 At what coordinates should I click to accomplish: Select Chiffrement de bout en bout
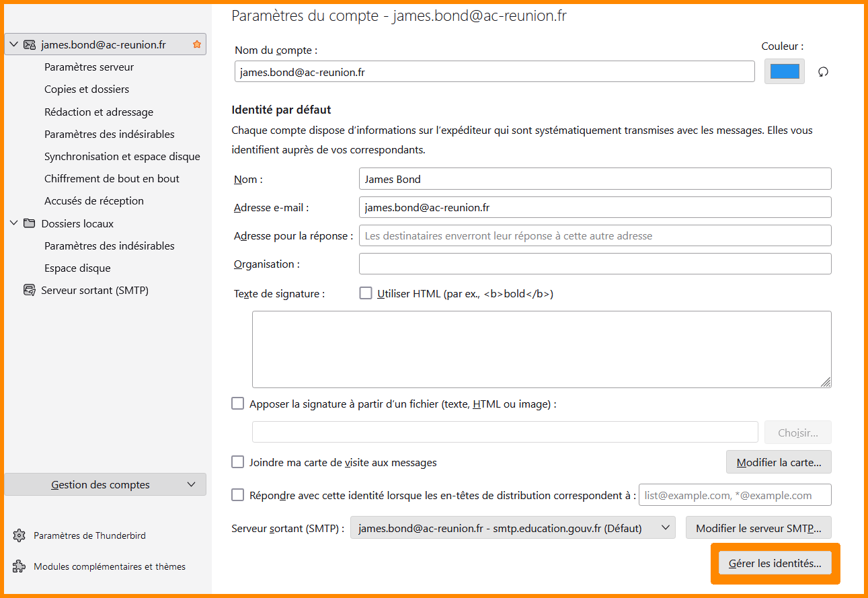click(x=112, y=179)
